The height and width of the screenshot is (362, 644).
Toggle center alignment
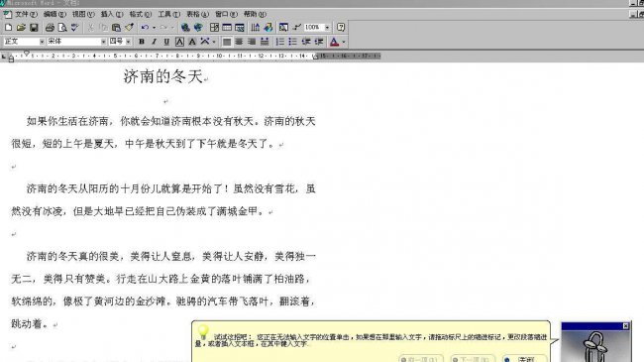coord(239,42)
